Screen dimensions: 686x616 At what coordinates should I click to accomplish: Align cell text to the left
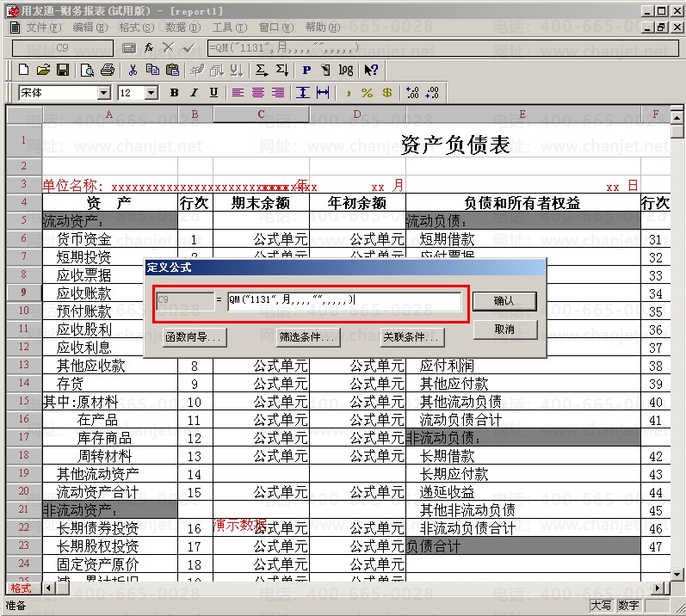[x=238, y=93]
